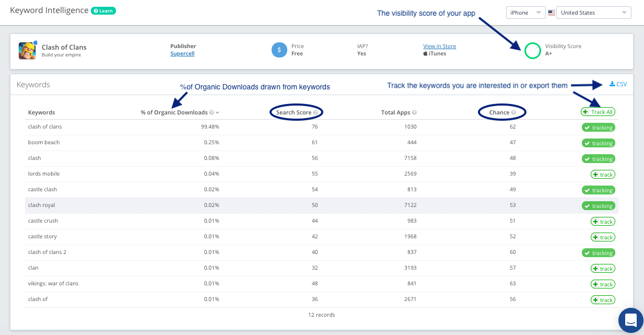Click the Clash of Clans app title
Viewport: 644px width, 335px height.
[64, 47]
